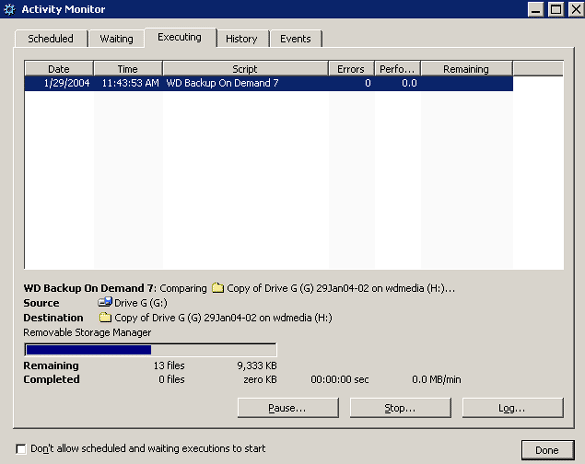Click the errors value 0 in row
This screenshot has height=464, width=585.
368,83
